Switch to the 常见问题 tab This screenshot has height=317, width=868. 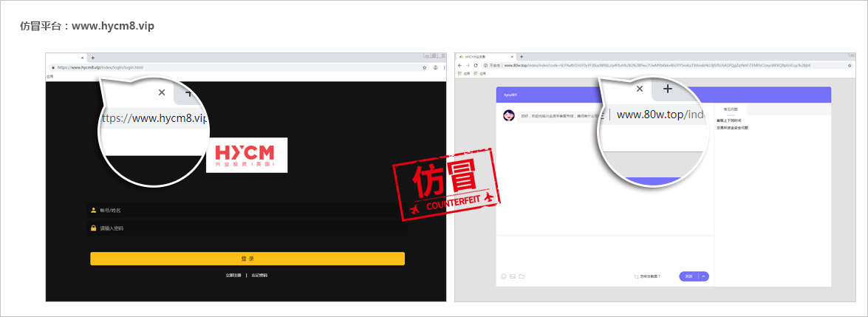(x=731, y=109)
